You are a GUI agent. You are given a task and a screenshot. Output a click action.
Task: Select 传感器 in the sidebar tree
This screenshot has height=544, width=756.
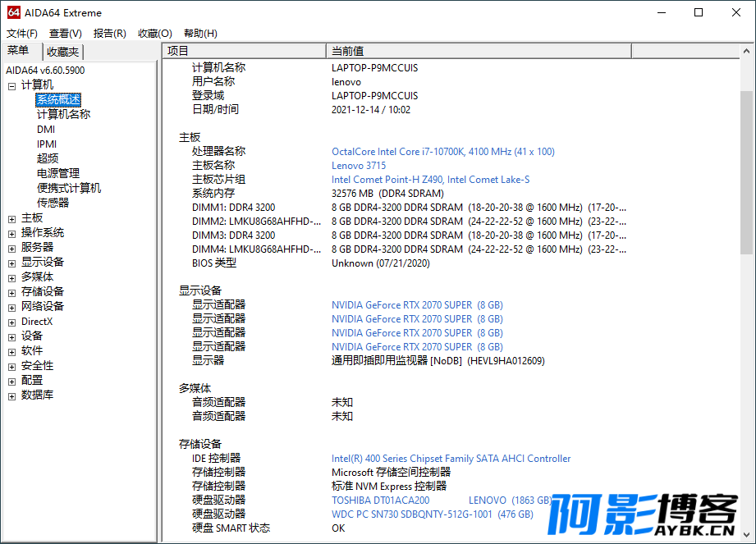53,203
